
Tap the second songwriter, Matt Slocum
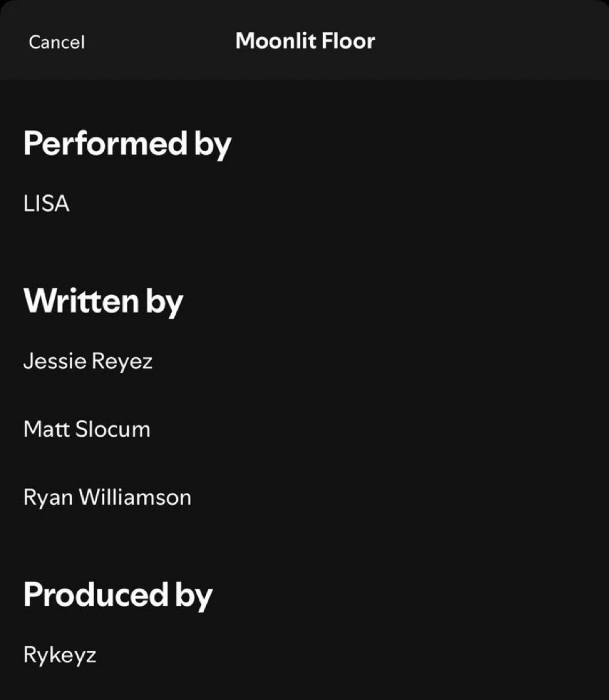point(87,429)
